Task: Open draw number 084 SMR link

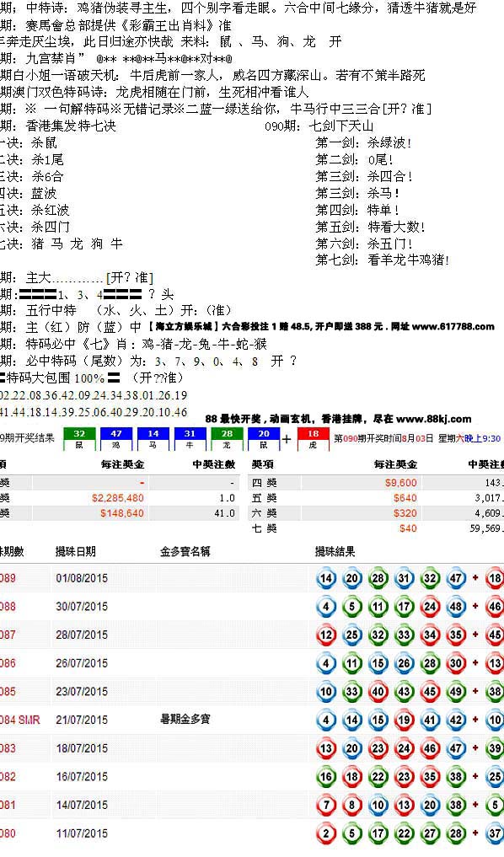Action: tap(19, 720)
